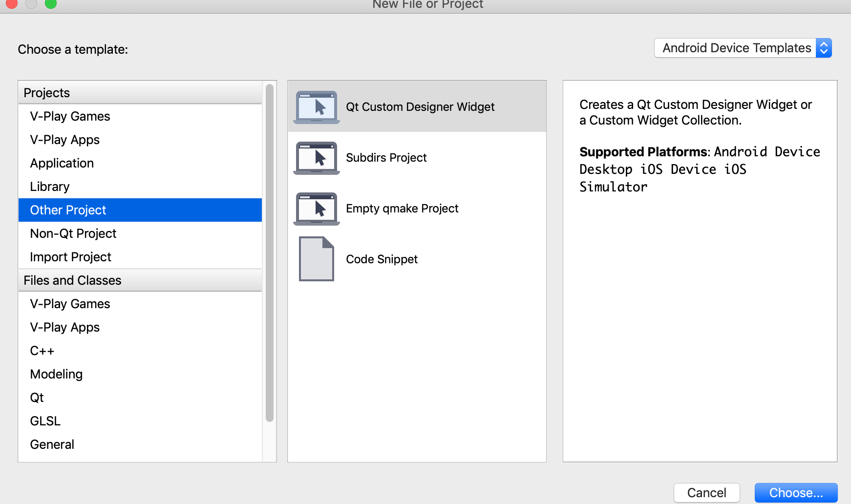Click the Choose... button

tap(796, 493)
